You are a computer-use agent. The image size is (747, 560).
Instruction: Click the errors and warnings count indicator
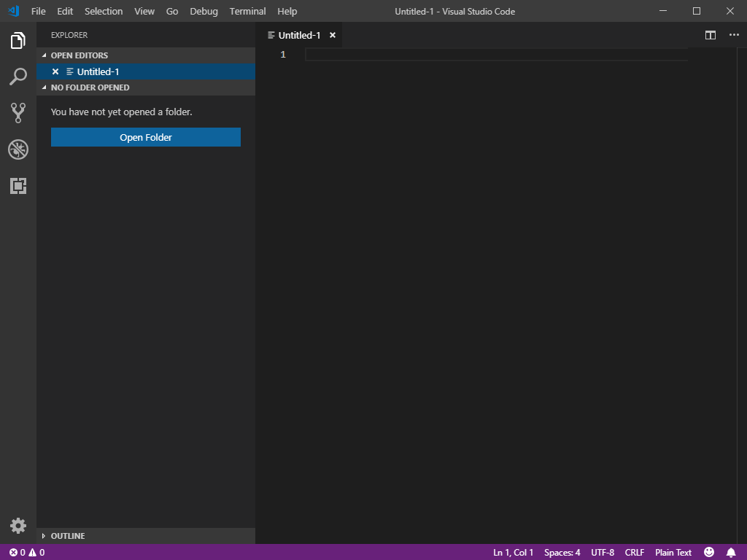[x=27, y=553]
